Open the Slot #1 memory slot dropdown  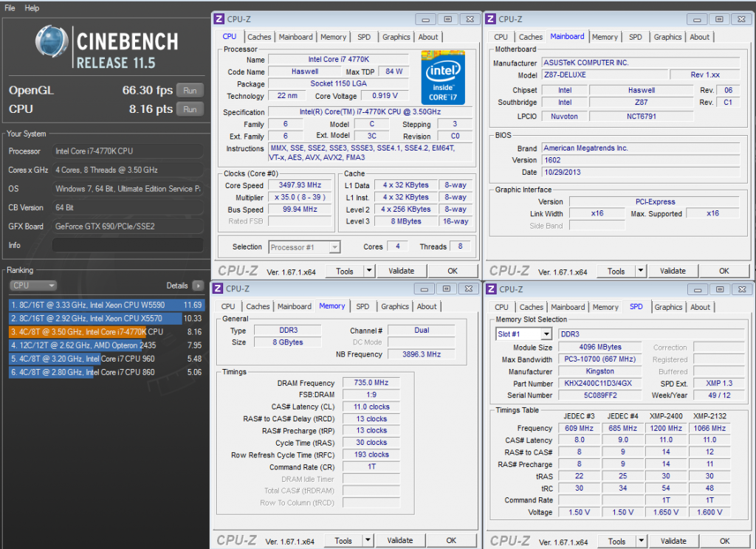546,334
